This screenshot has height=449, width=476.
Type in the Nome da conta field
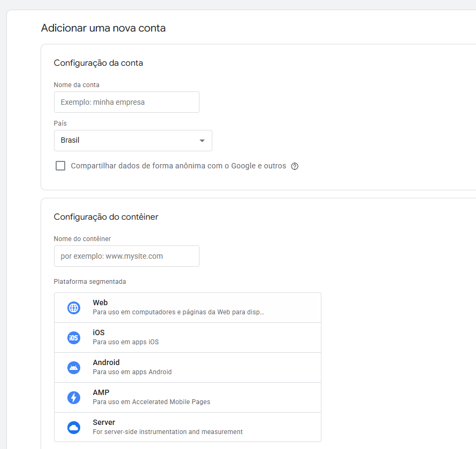pyautogui.click(x=126, y=102)
